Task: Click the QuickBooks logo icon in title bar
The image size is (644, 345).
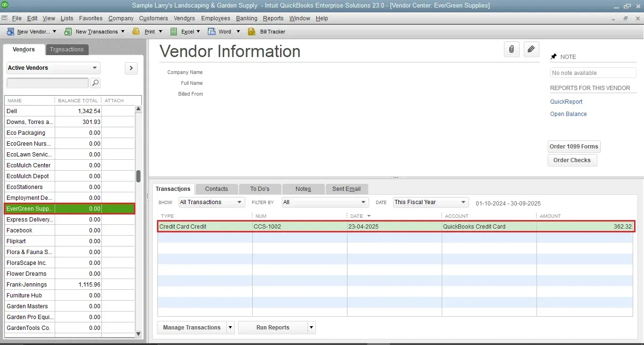Action: pos(5,5)
